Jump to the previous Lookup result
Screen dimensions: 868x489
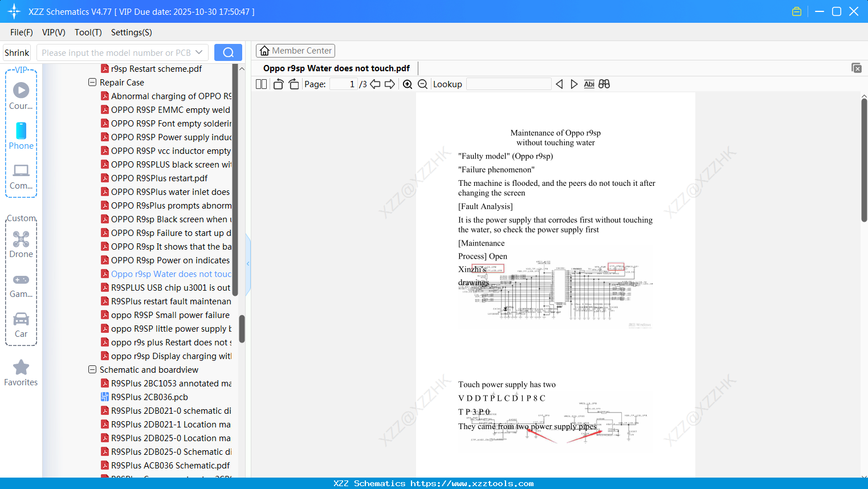pos(559,84)
